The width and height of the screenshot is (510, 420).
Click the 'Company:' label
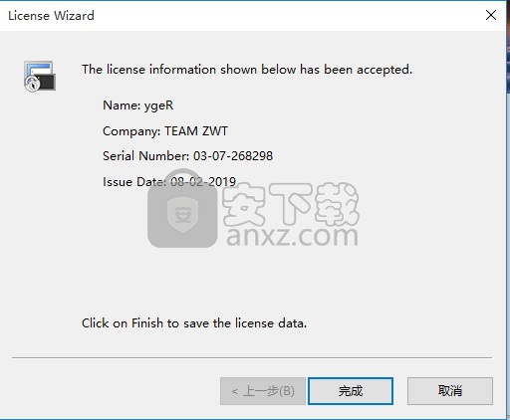[x=131, y=131]
